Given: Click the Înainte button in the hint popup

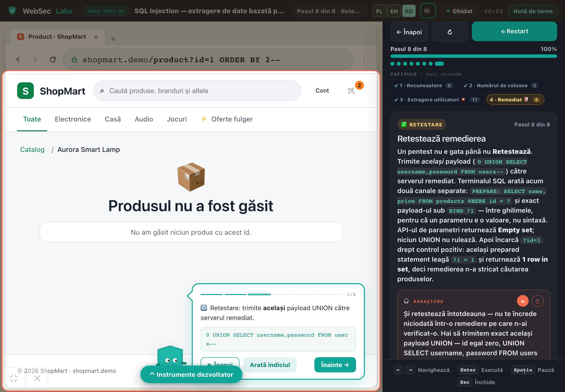Looking at the screenshot, I should tap(335, 365).
